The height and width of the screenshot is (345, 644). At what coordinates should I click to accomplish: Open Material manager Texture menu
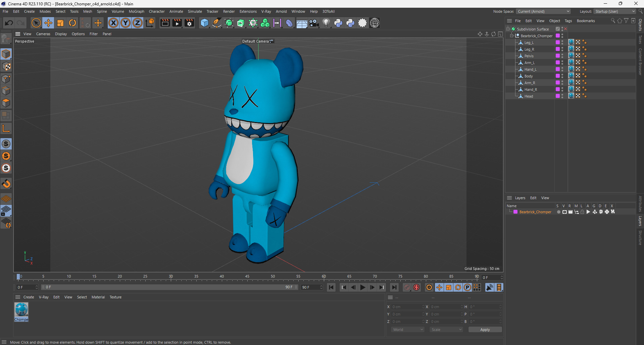pos(115,297)
